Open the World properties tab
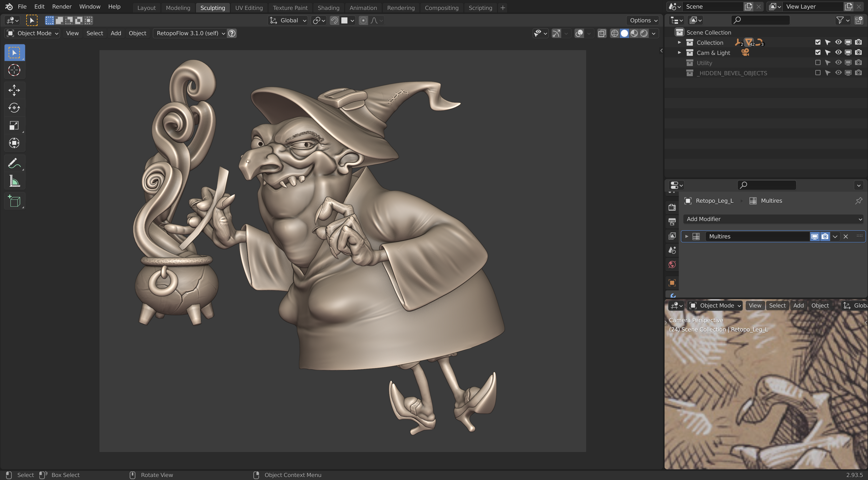868x480 pixels. (x=672, y=265)
